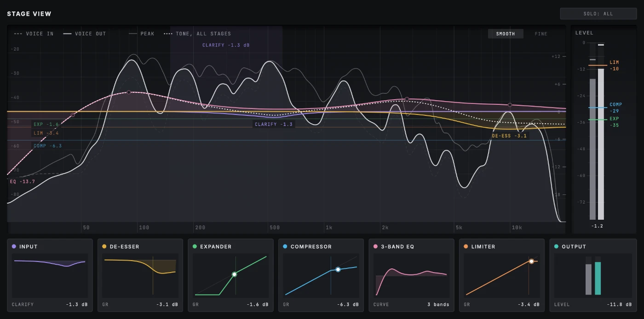Click the green EXPANDER color dot
Viewport: 644px width, 319px height.
tap(195, 246)
